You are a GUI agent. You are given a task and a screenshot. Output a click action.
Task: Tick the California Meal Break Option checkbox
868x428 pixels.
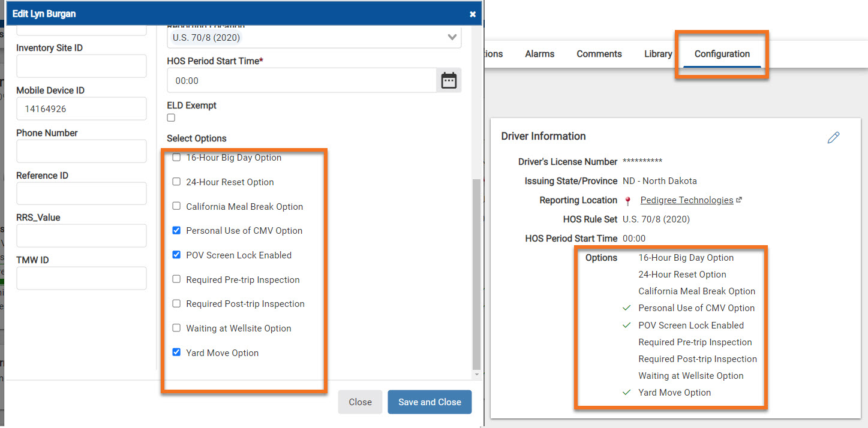point(176,206)
